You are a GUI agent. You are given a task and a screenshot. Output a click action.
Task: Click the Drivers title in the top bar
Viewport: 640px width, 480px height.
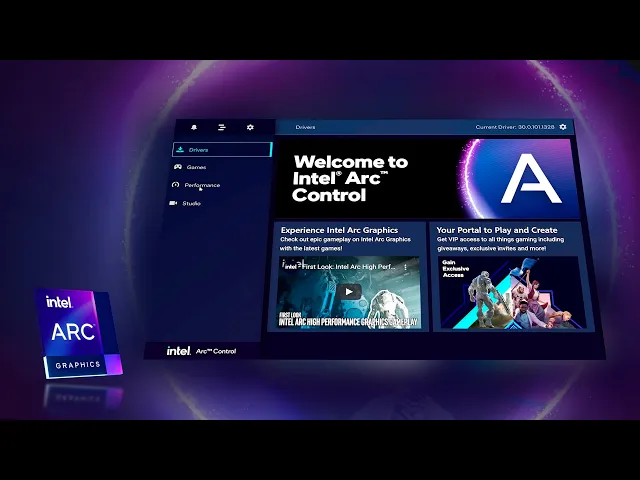(x=305, y=127)
